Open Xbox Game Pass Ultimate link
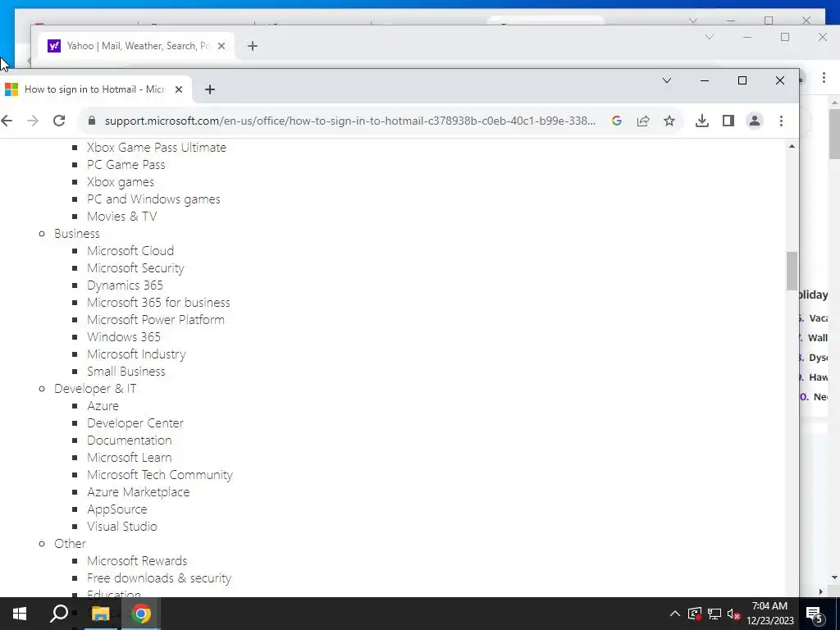840x630 pixels. point(157,148)
